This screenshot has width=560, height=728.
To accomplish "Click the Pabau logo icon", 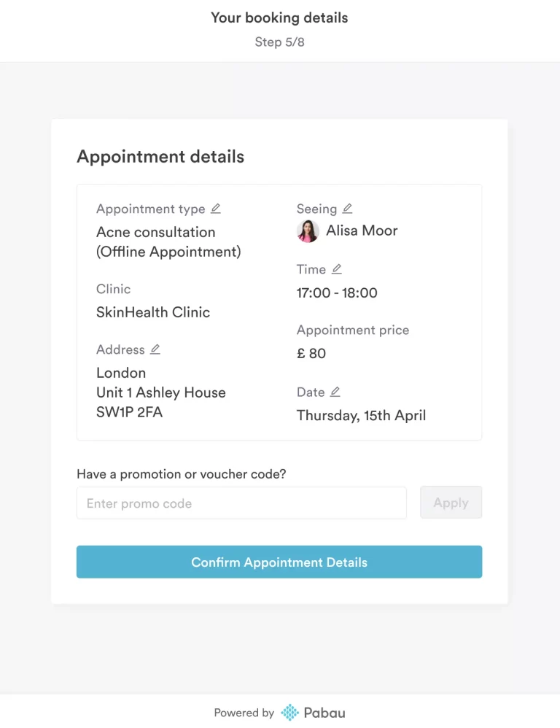I will pyautogui.click(x=290, y=713).
